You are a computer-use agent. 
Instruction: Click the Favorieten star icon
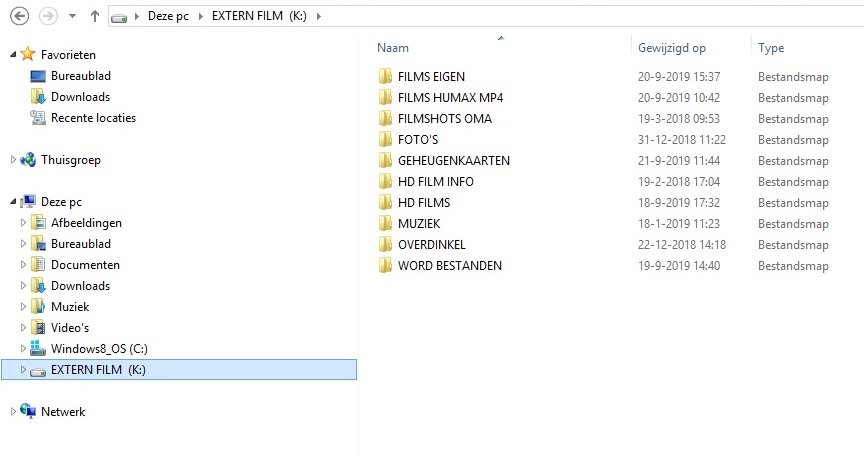pyautogui.click(x=28, y=54)
